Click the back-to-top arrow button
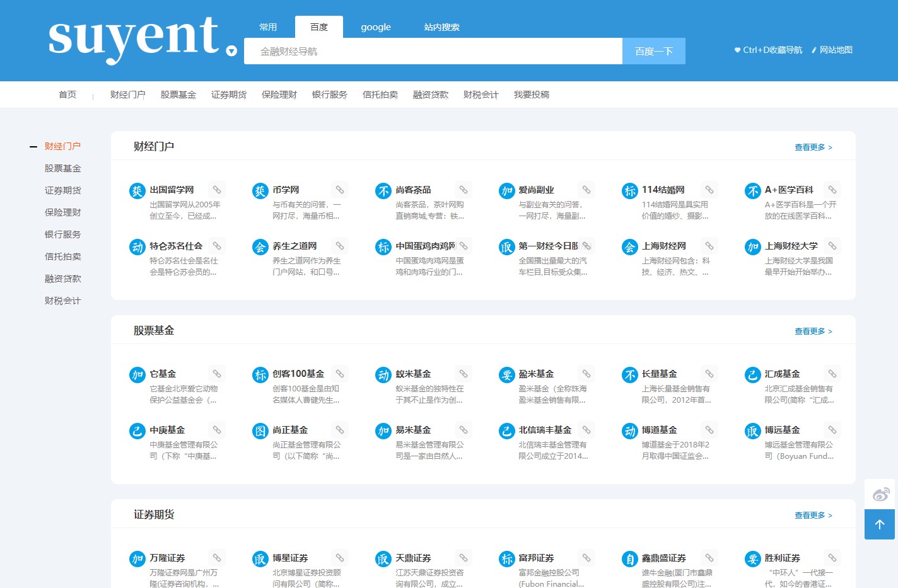Image resolution: width=898 pixels, height=588 pixels. point(880,524)
